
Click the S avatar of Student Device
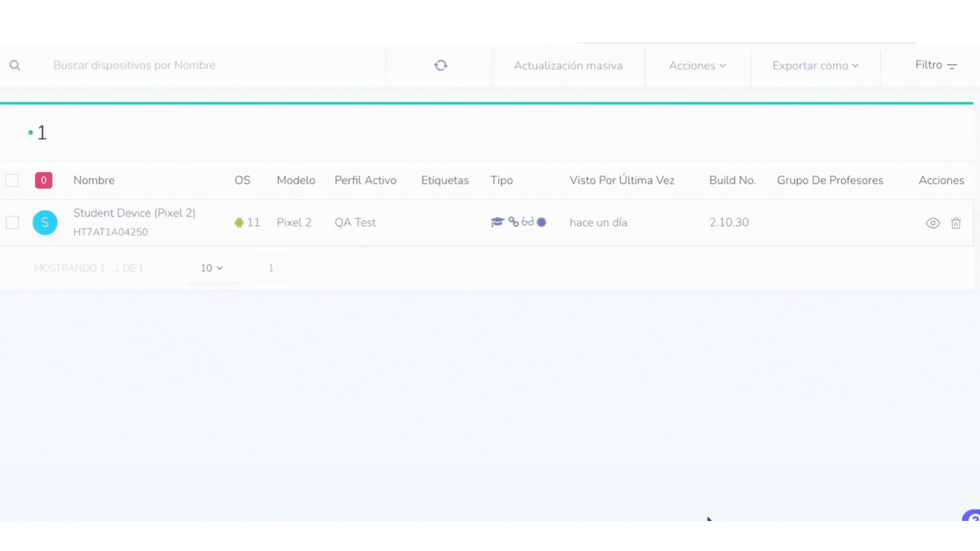click(45, 222)
